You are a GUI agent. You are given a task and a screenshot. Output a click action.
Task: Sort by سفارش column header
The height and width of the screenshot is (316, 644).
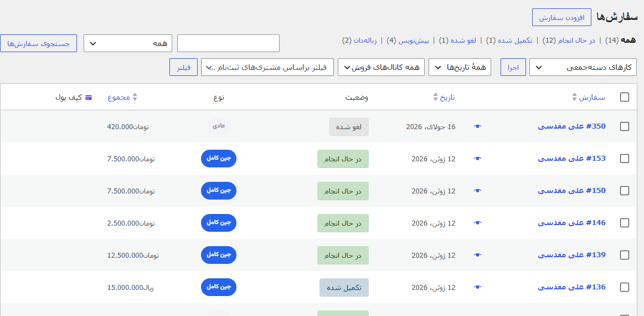[593, 98]
